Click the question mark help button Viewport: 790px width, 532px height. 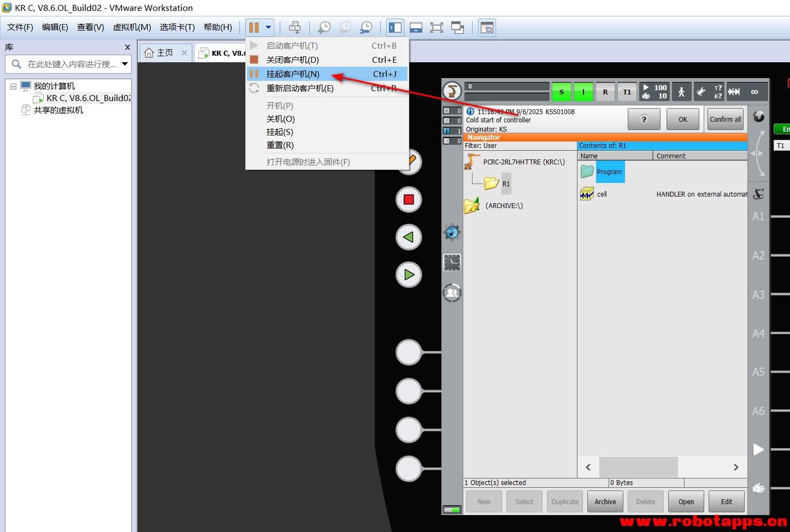pyautogui.click(x=644, y=119)
